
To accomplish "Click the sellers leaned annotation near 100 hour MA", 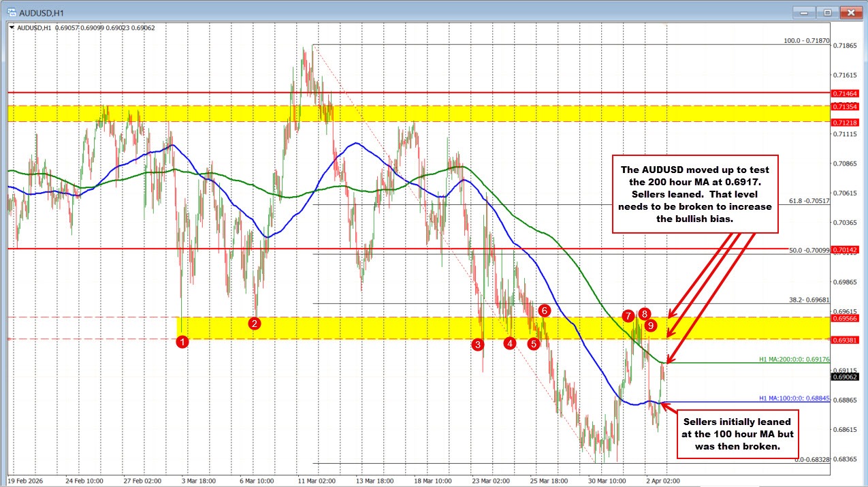I will [737, 434].
